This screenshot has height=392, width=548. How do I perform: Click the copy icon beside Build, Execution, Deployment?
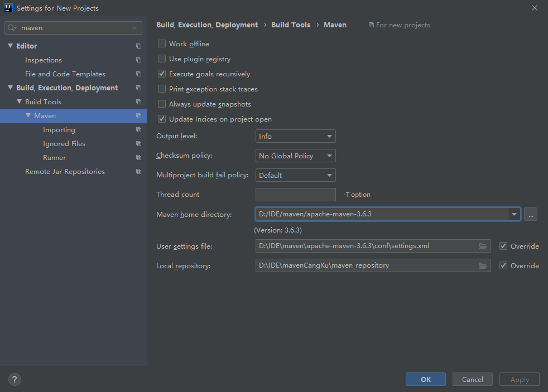[x=139, y=88]
